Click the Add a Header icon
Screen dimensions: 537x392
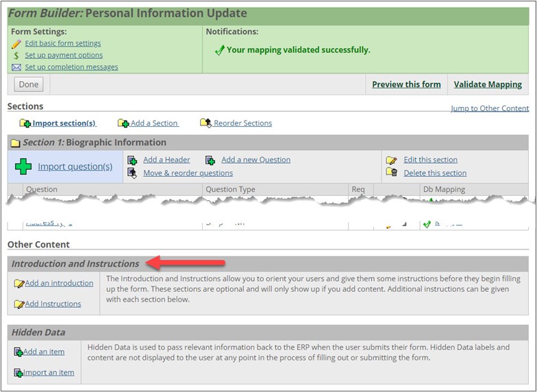132,160
